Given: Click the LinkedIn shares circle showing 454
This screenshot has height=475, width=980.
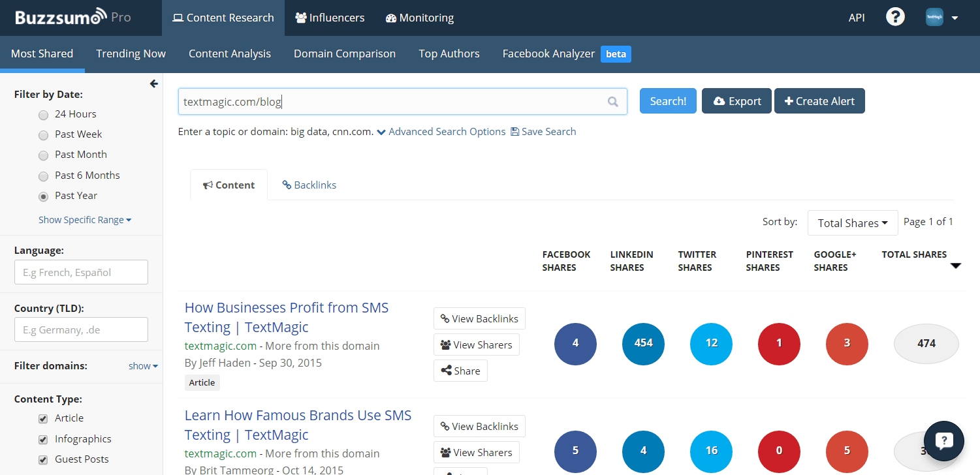Looking at the screenshot, I should coord(643,343).
